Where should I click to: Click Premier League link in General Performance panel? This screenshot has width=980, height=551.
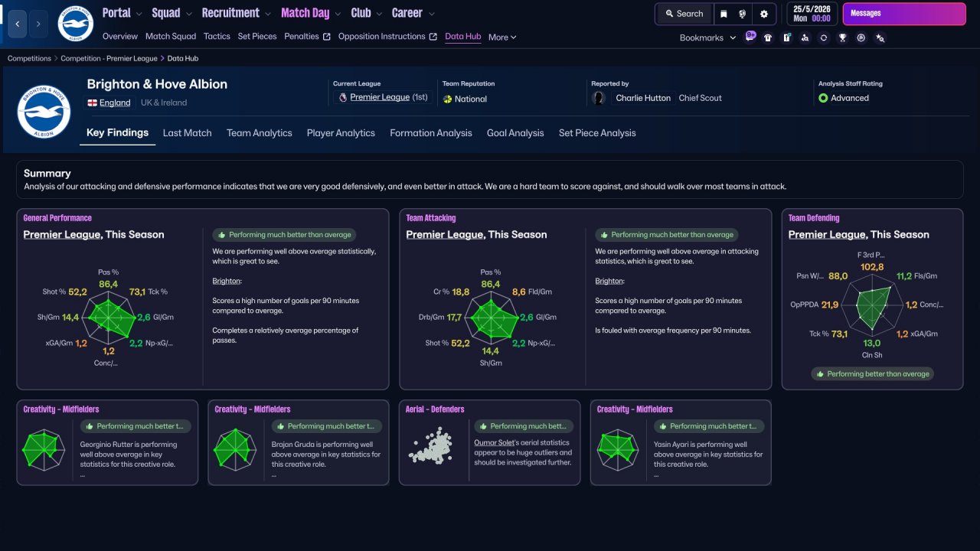pyautogui.click(x=62, y=235)
